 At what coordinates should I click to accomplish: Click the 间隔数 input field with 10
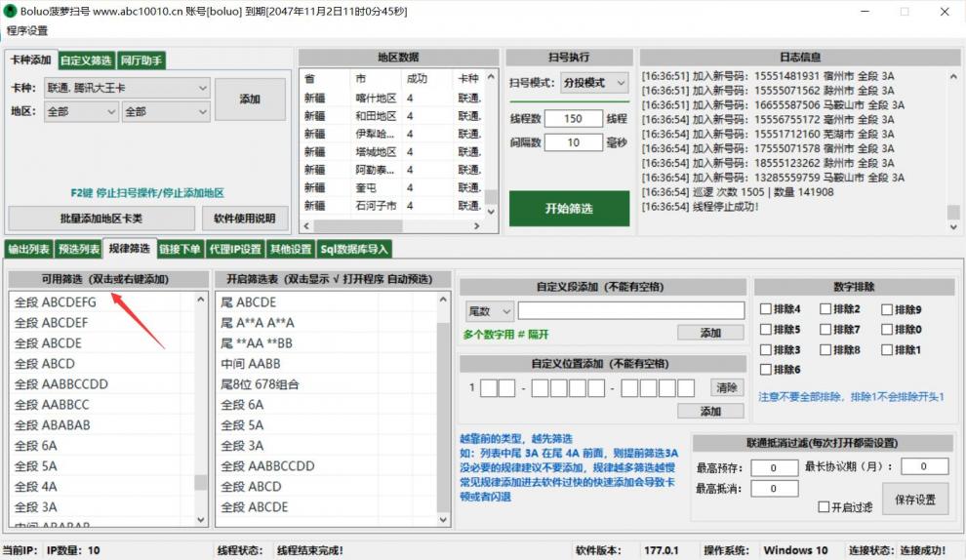tap(573, 142)
